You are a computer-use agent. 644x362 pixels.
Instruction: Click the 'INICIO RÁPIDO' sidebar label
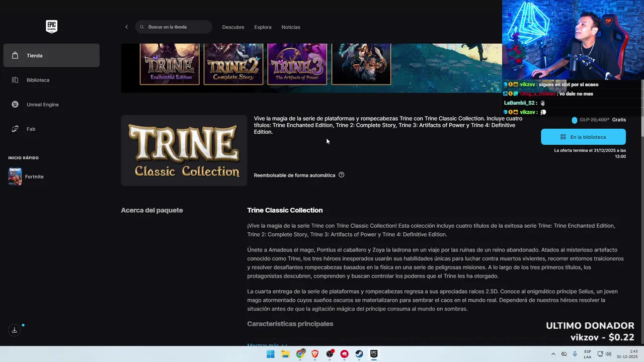pyautogui.click(x=23, y=158)
